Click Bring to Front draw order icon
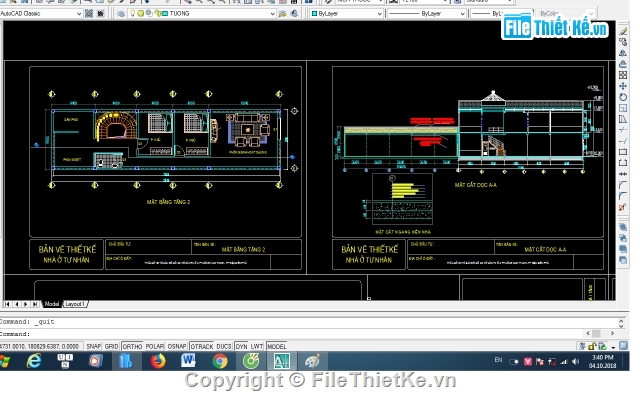The width and height of the screenshot is (640, 400). (623, 227)
